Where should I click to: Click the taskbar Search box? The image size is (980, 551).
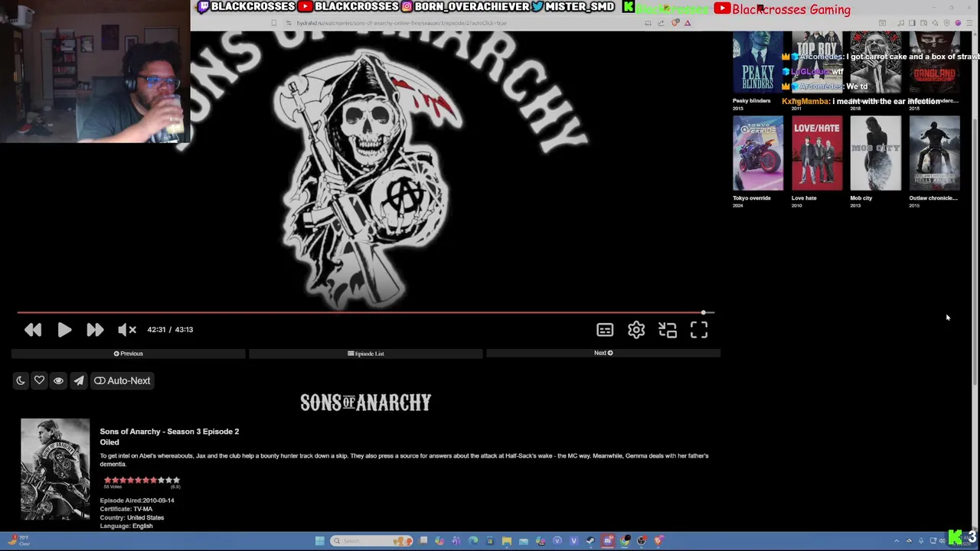371,541
